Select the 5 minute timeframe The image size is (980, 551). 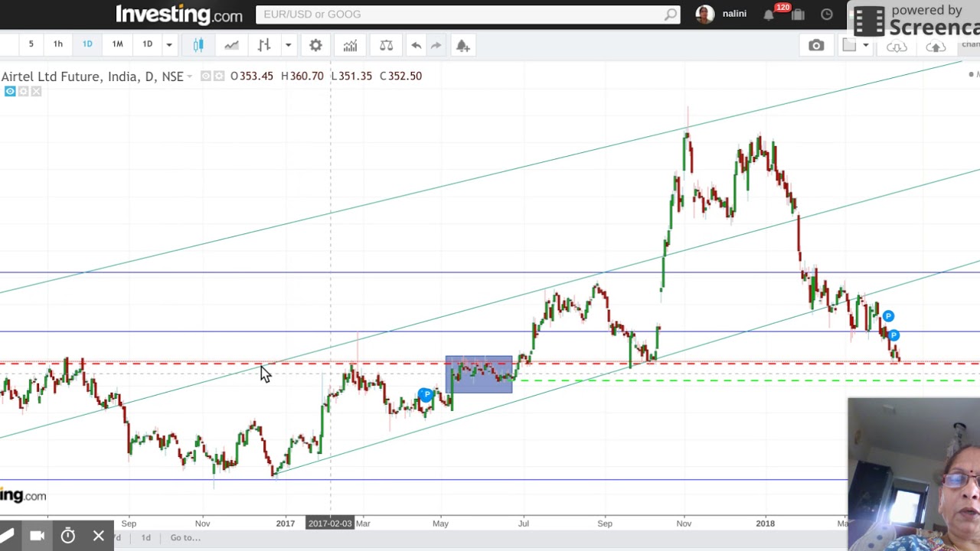coord(31,44)
